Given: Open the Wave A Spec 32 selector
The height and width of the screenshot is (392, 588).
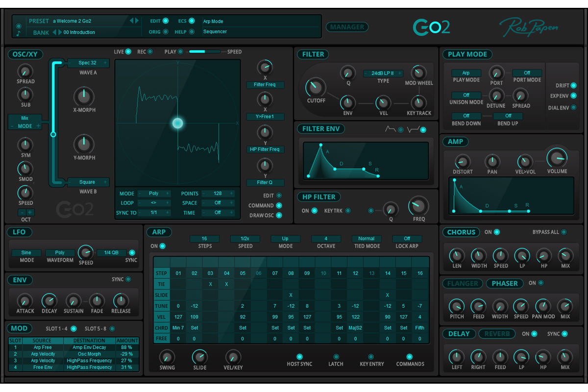Looking at the screenshot, I should pos(88,63).
